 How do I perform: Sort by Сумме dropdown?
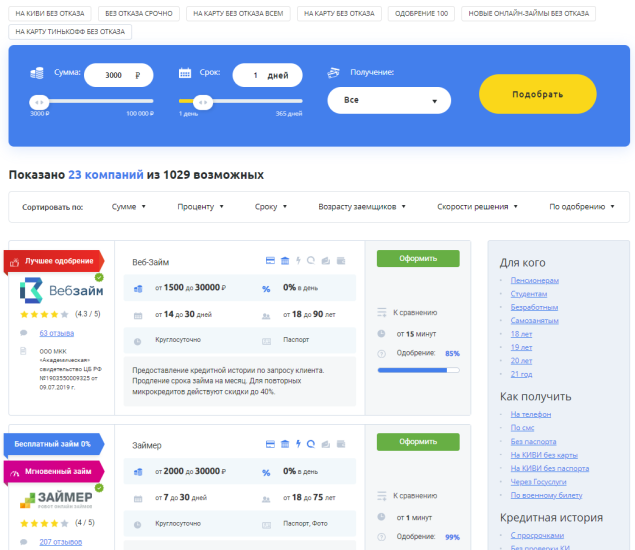coord(128,207)
